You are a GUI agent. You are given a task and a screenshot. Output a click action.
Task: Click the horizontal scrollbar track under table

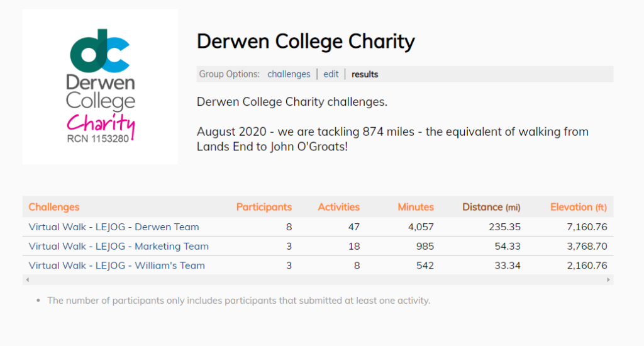coord(318,280)
